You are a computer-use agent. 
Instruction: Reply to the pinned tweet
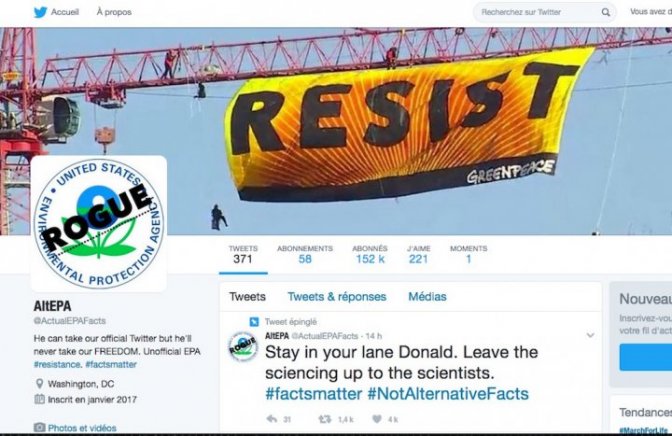(272, 419)
